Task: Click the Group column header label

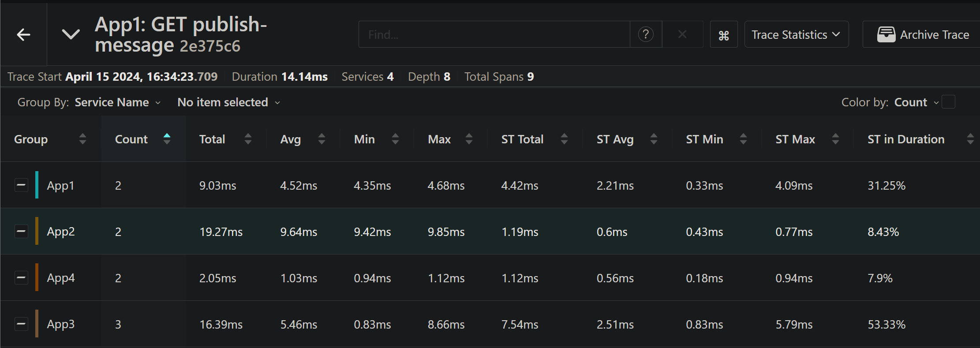Action: tap(31, 139)
